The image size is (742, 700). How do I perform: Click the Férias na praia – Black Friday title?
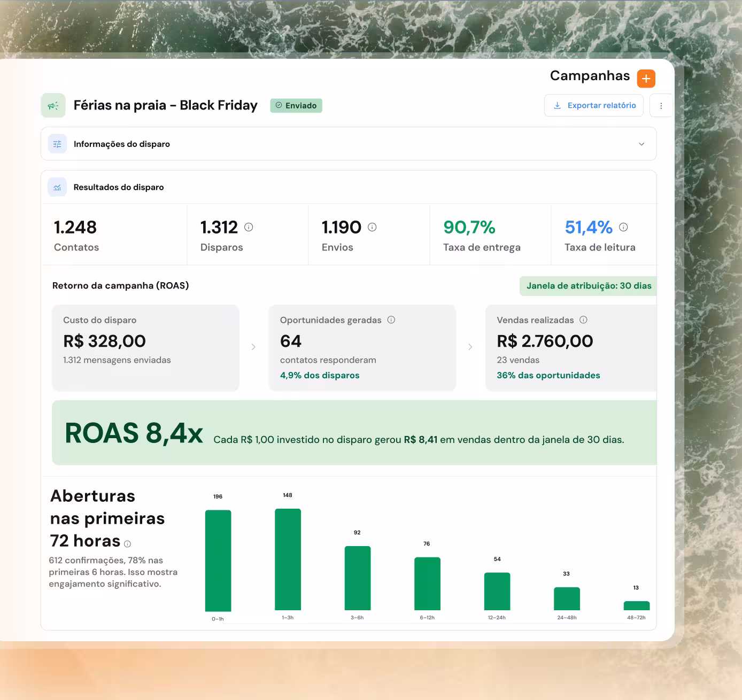(165, 105)
